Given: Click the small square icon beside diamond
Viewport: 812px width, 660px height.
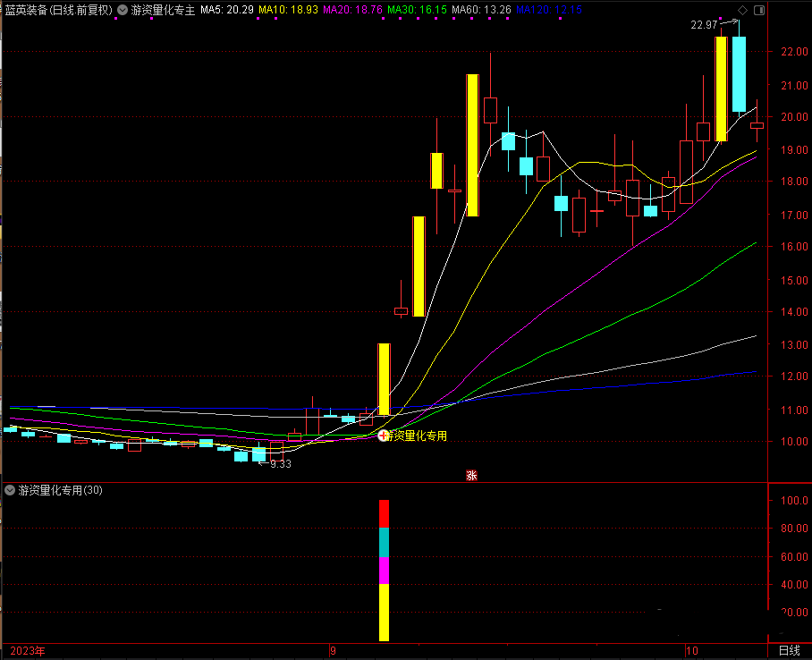Looking at the screenshot, I should tap(758, 11).
